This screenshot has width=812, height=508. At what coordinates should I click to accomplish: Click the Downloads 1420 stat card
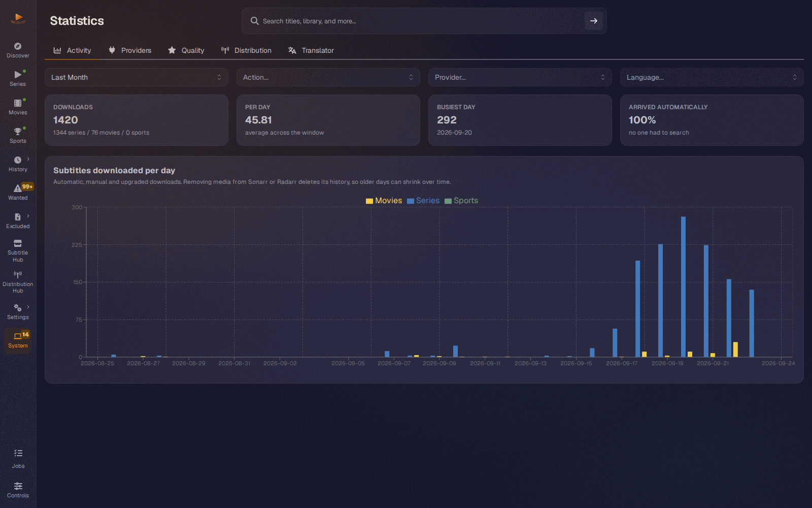137,120
